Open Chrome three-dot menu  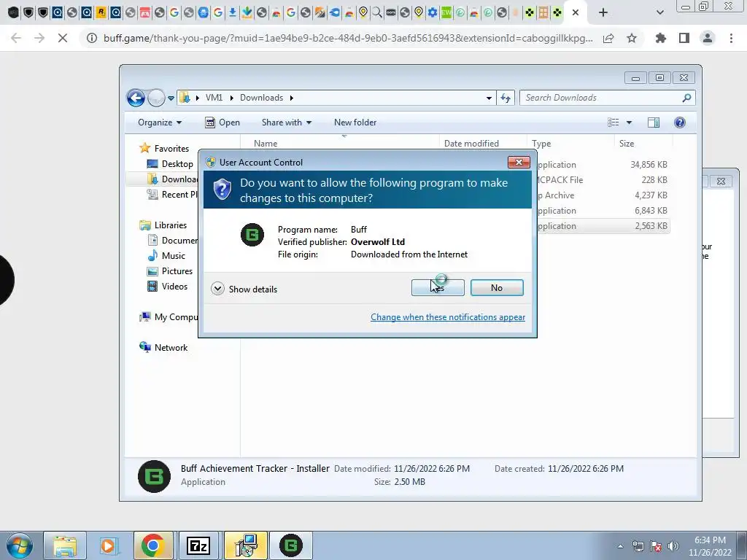click(731, 38)
